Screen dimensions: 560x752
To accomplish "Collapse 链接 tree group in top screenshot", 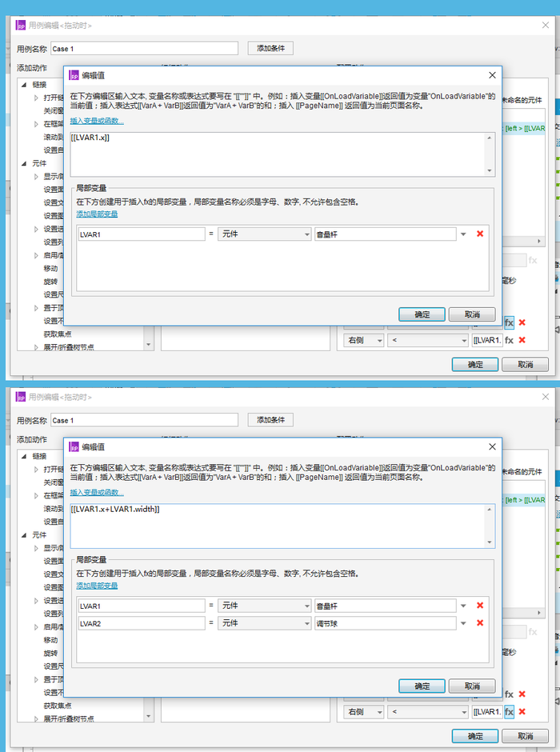I will pos(24,85).
